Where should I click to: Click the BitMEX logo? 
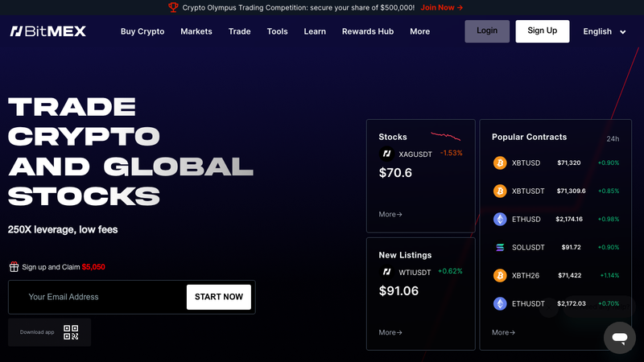point(48,31)
